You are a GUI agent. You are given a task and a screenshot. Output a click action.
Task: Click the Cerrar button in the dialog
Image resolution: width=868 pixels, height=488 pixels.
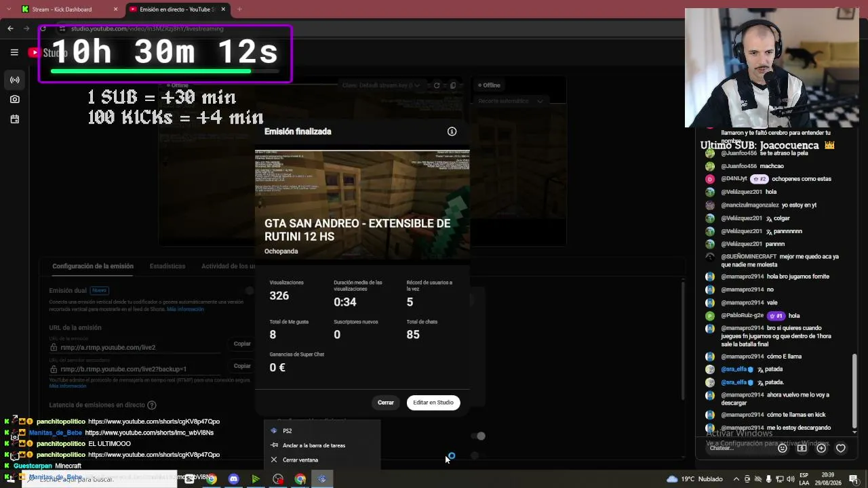pos(386,403)
